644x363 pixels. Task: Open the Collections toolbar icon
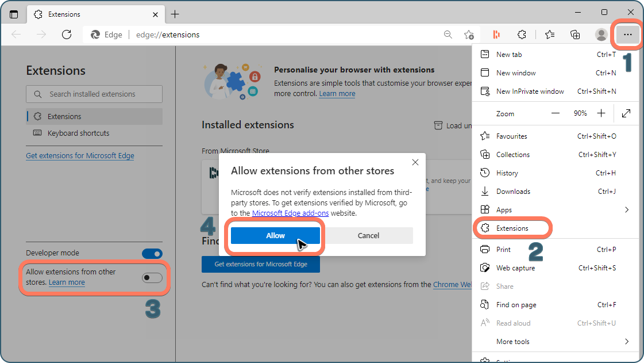point(575,35)
